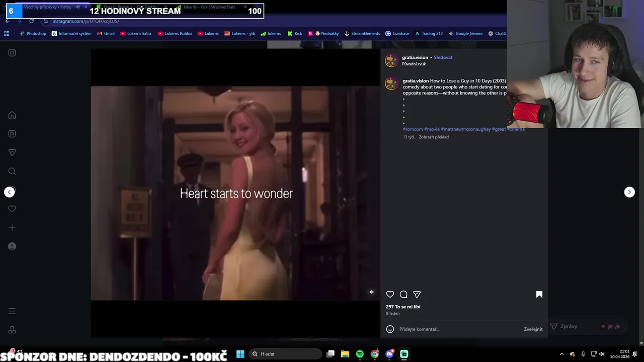Click the #matthewmcconaughey hashtag
Image resolution: width=644 pixels, height=362 pixels.
(466, 129)
